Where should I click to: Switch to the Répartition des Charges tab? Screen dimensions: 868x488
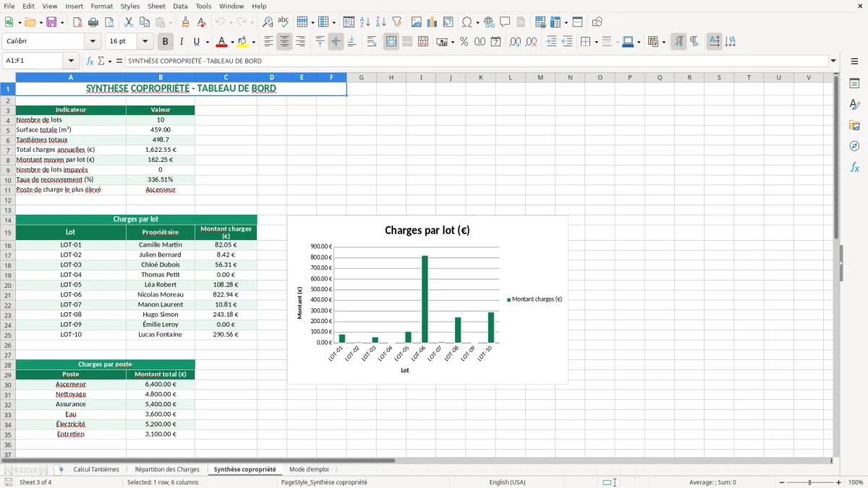coord(167,470)
